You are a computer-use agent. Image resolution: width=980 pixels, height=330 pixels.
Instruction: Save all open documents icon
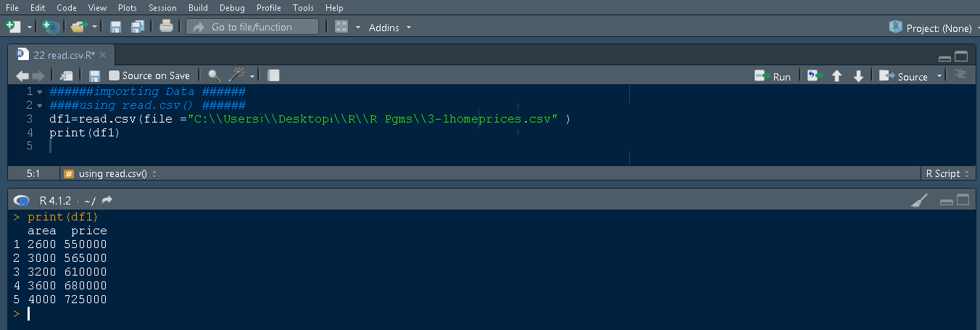[x=137, y=27]
